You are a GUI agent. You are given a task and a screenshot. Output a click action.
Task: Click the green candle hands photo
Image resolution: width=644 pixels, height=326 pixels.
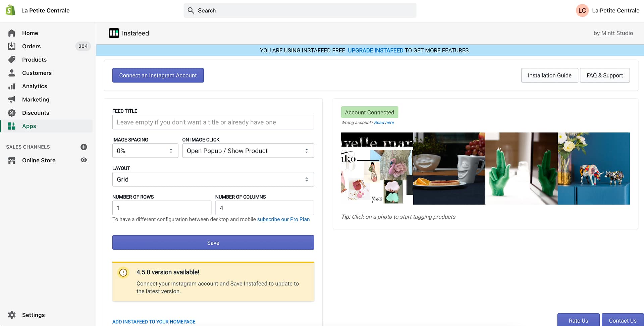click(x=521, y=168)
